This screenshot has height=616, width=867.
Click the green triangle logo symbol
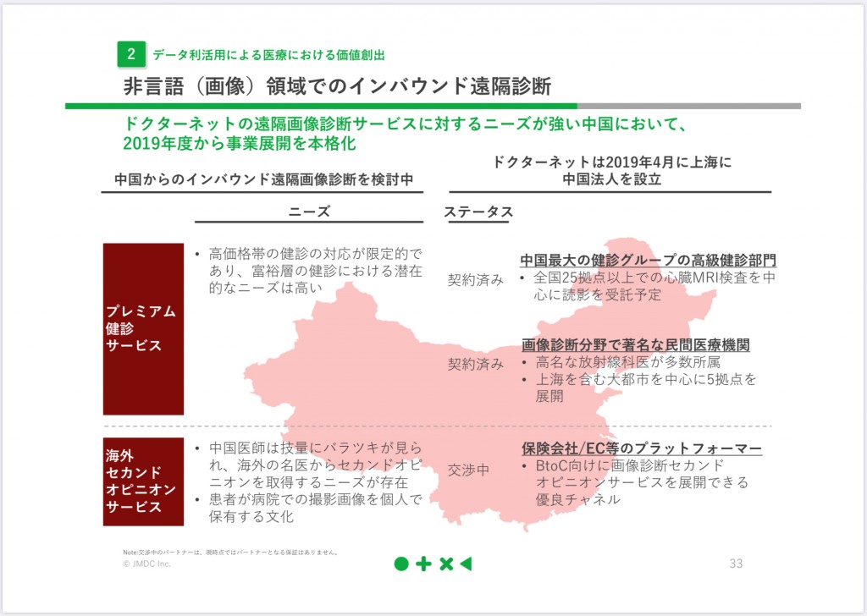pos(467,564)
